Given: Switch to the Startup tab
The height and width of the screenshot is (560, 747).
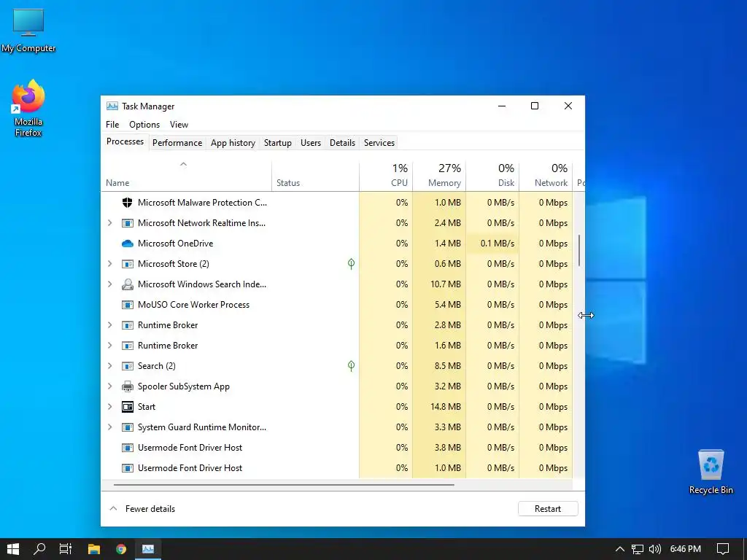Looking at the screenshot, I should point(278,143).
